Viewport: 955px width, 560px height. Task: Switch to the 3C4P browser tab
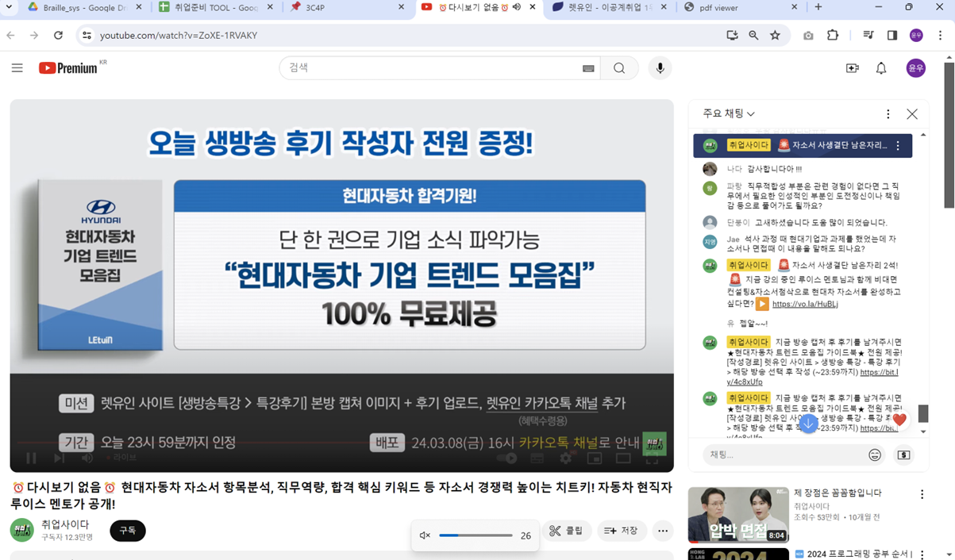tap(341, 7)
